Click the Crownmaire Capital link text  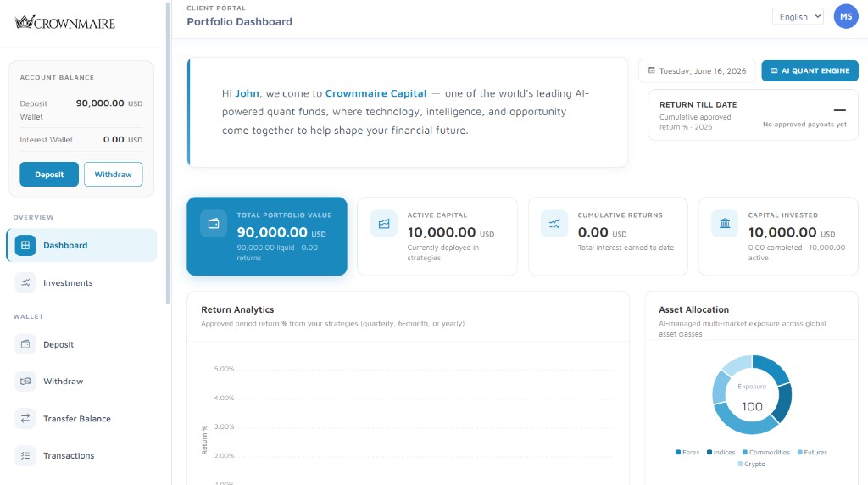[376, 93]
